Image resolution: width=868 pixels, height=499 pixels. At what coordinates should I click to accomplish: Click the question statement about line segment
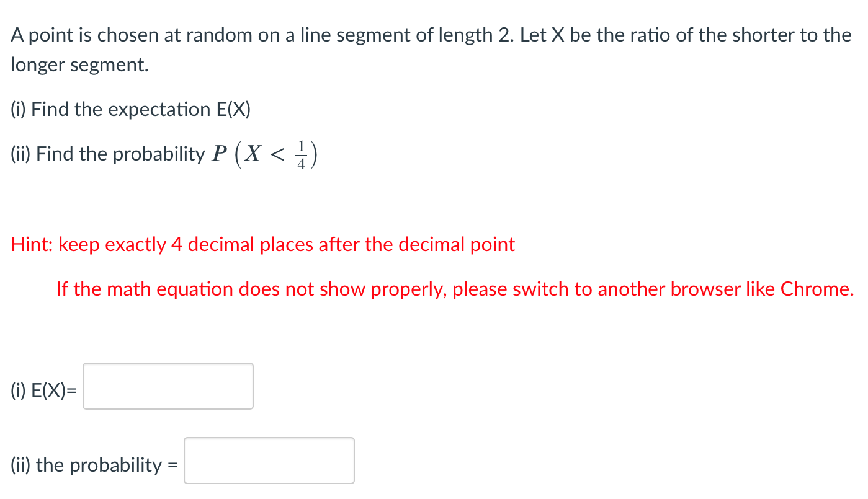pos(428,35)
